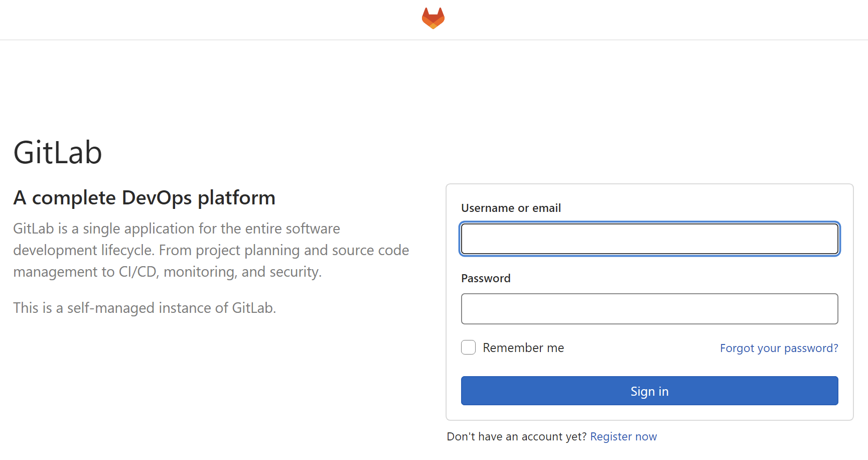Click Register now to create an account
This screenshot has height=460, width=868.
623,436
